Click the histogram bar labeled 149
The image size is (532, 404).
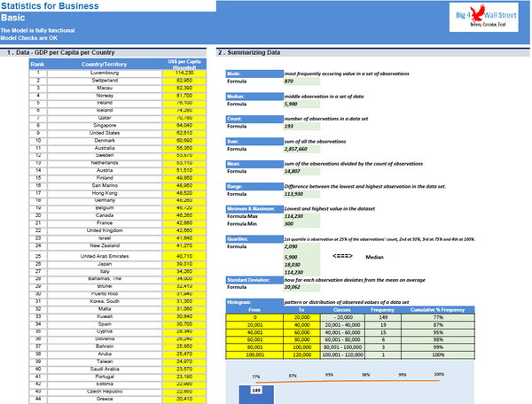click(256, 394)
